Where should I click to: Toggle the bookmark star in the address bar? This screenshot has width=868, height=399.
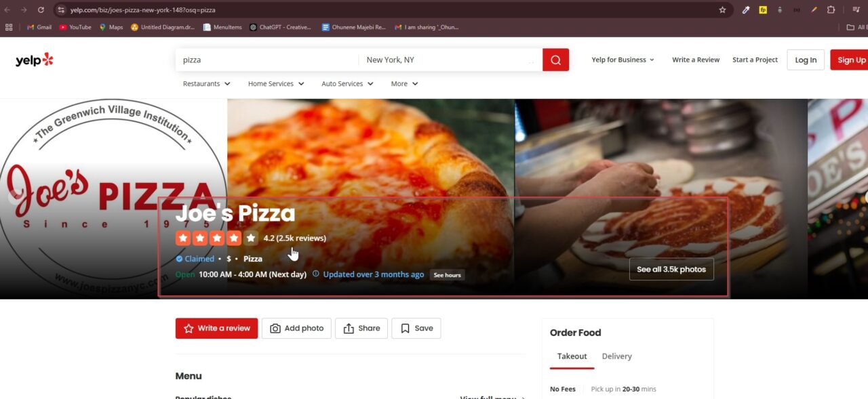pos(722,9)
